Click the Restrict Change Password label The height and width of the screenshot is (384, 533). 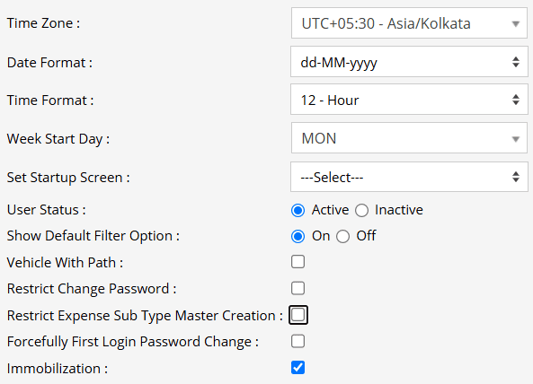[92, 289]
